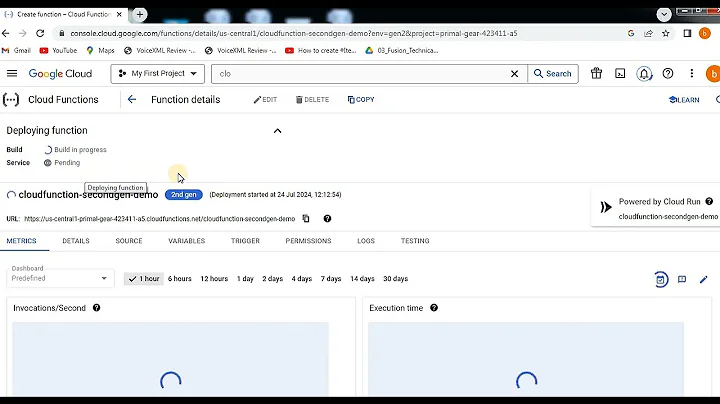
Task: Close the Create function browser tab
Action: pos(119,14)
